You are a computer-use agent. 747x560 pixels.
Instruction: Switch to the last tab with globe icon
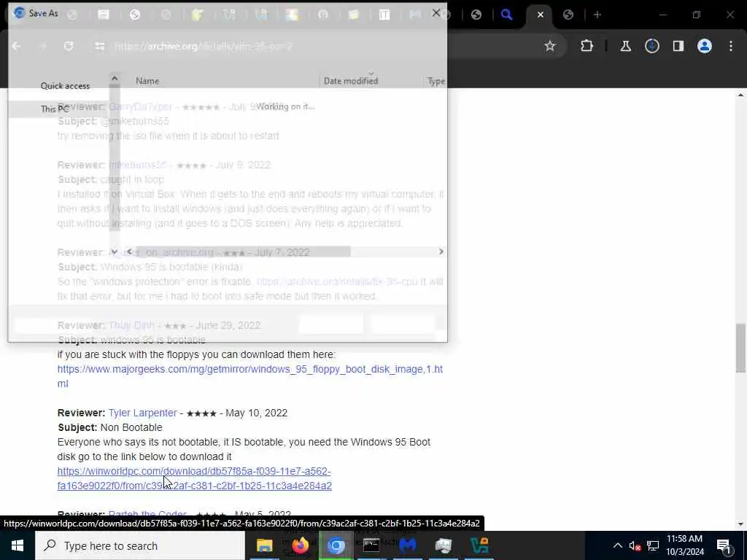point(568,15)
